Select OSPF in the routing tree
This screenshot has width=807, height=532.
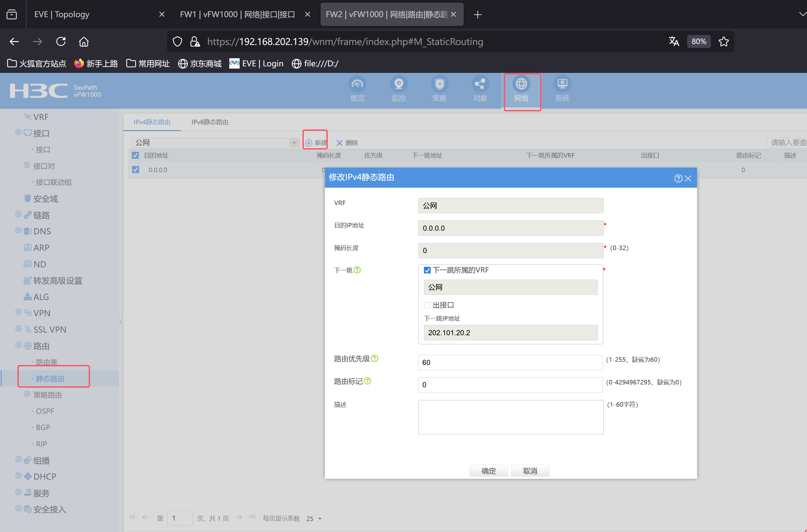45,411
